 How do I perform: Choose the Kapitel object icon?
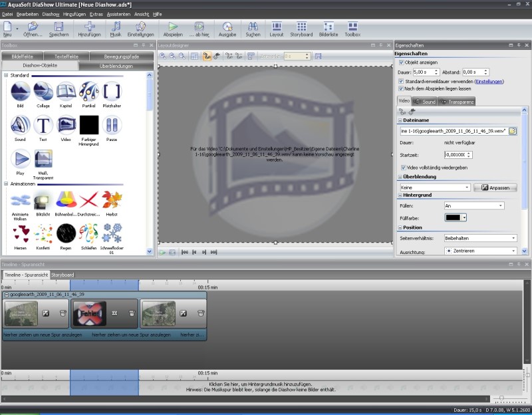(x=66, y=92)
